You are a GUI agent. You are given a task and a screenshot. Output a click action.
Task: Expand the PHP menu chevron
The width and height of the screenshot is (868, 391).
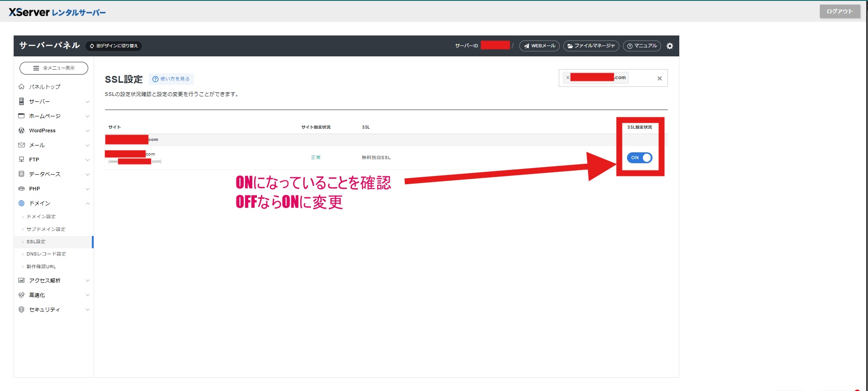[88, 189]
